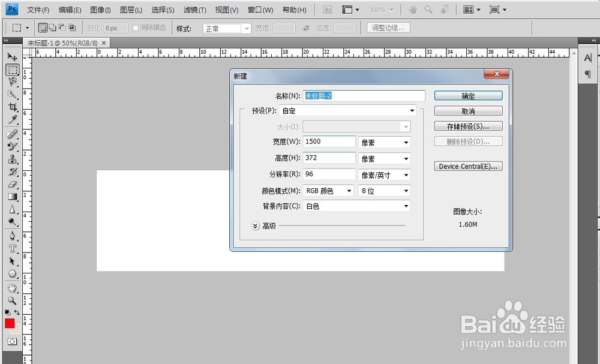Select the Type tool
The width and height of the screenshot is (600, 364).
tap(12, 248)
